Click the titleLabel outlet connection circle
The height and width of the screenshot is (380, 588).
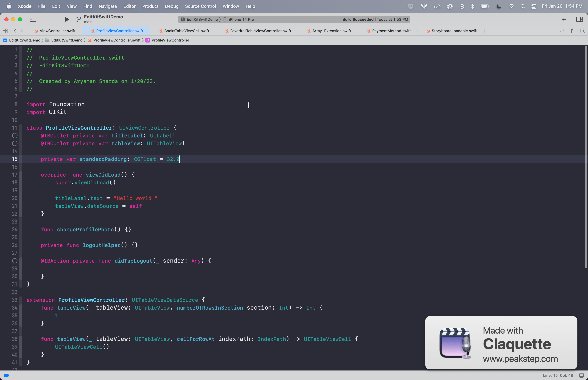[x=15, y=136]
